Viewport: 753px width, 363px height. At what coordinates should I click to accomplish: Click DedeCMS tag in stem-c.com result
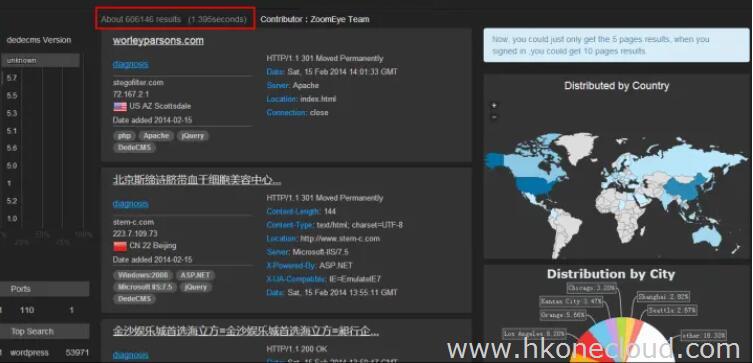click(x=134, y=299)
